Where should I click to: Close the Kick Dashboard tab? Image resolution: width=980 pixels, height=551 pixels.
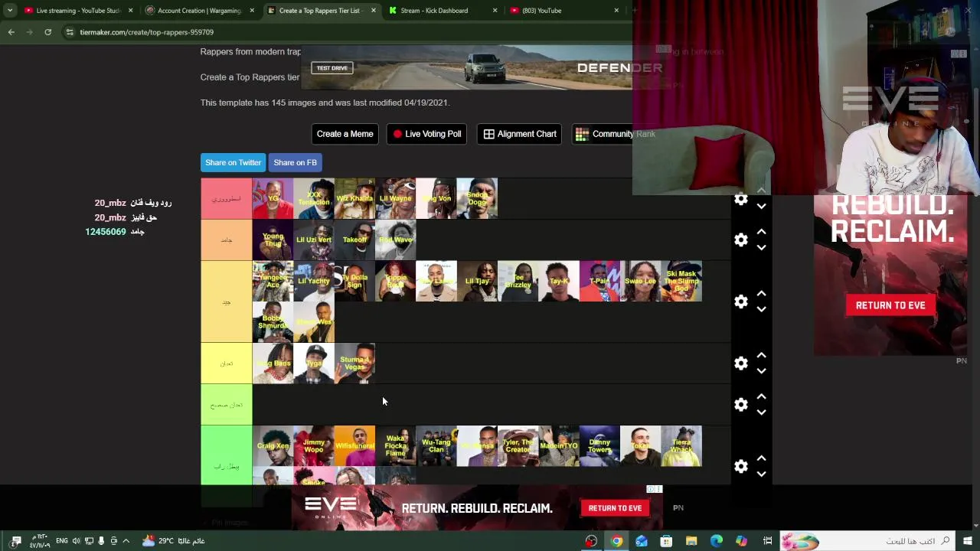point(495,11)
